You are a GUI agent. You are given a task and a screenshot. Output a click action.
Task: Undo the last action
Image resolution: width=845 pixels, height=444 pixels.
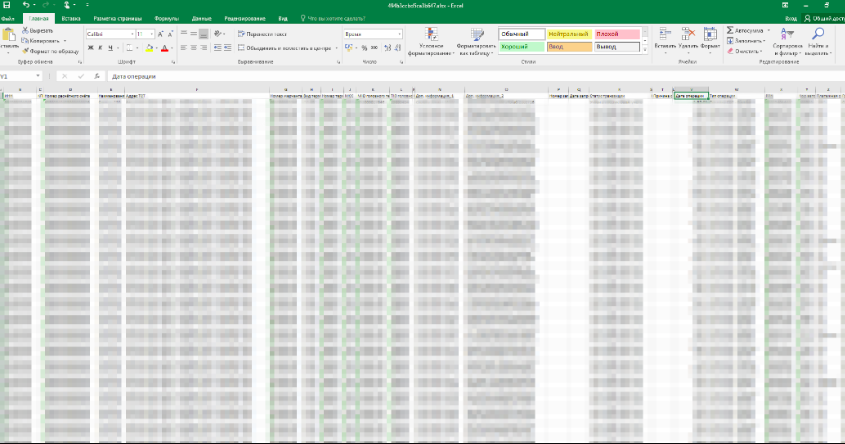pos(25,5)
